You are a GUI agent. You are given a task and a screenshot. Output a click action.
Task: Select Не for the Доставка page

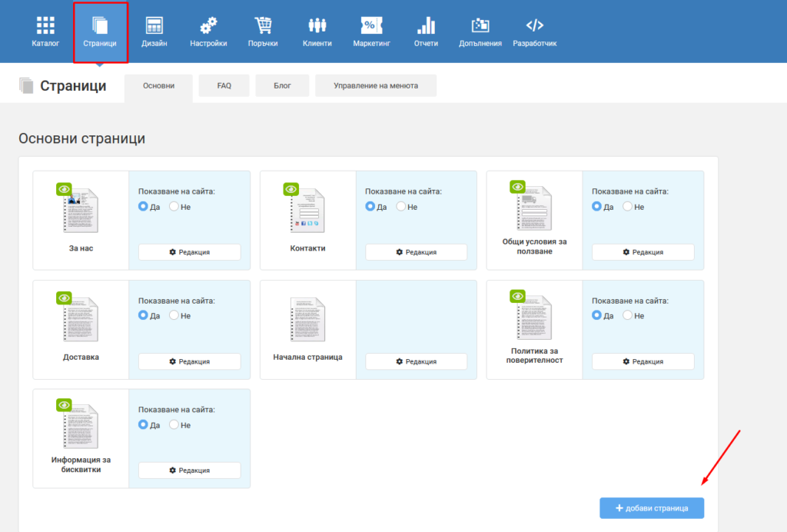click(x=174, y=315)
